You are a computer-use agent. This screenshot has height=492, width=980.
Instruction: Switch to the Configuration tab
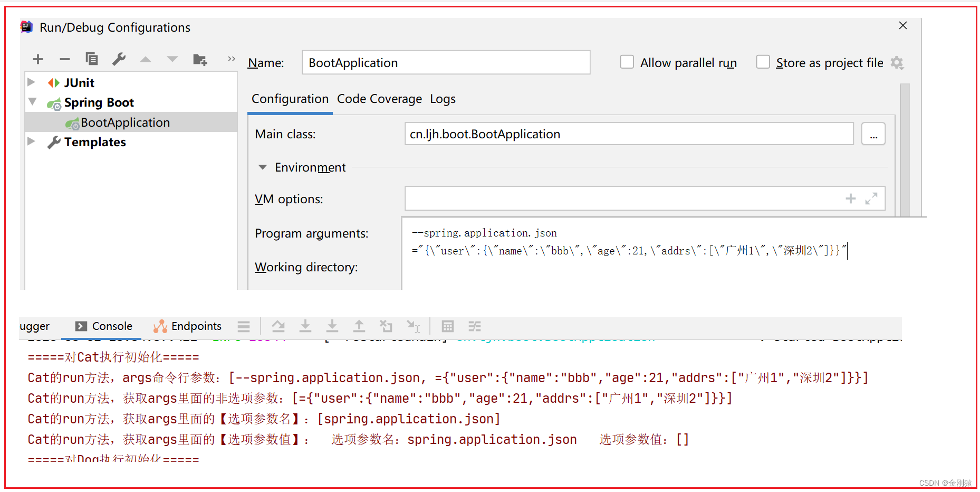290,99
